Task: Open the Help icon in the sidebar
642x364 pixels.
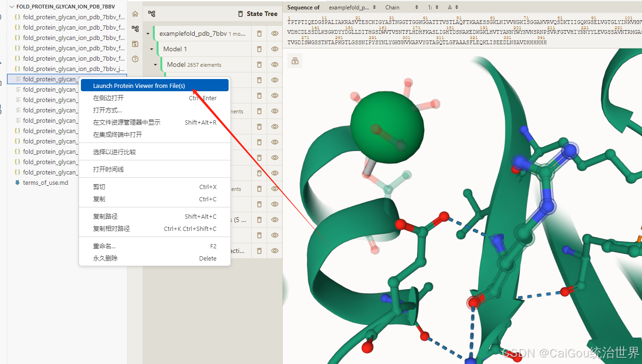Action: click(135, 59)
